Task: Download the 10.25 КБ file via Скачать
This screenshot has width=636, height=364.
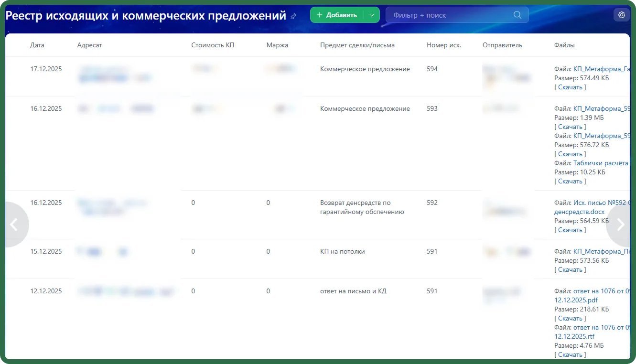Action: tap(571, 182)
